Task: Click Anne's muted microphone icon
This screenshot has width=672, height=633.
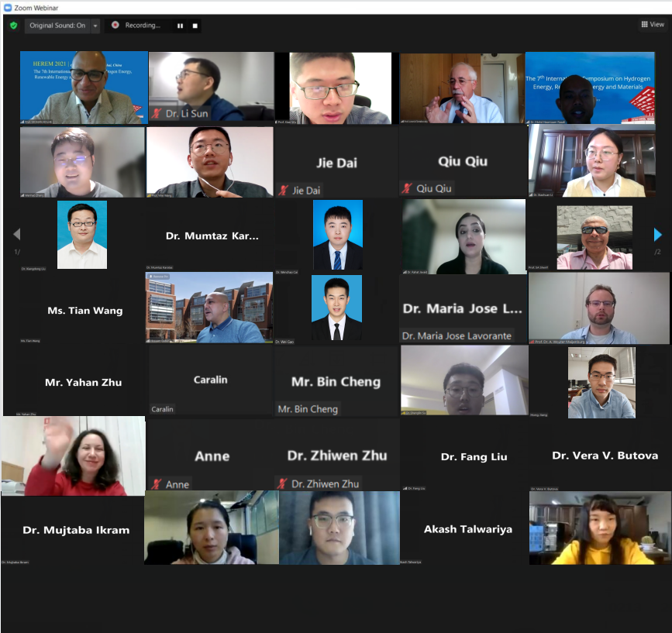Action: (157, 484)
